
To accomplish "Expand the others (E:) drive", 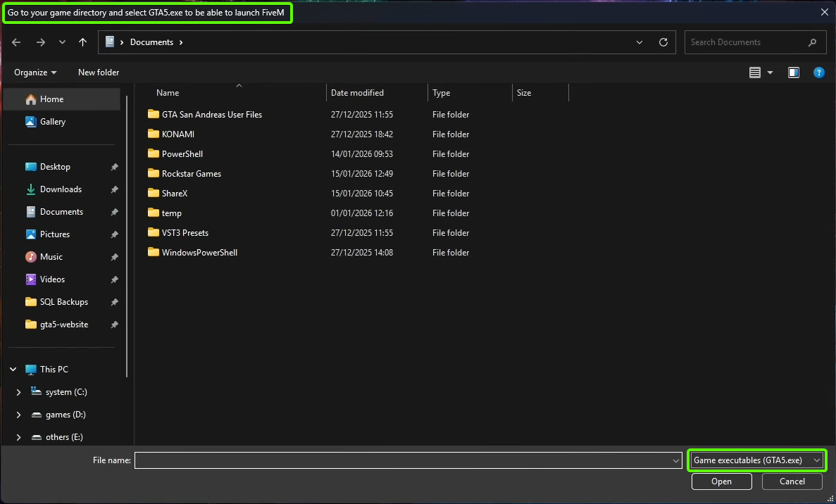I will click(x=18, y=437).
